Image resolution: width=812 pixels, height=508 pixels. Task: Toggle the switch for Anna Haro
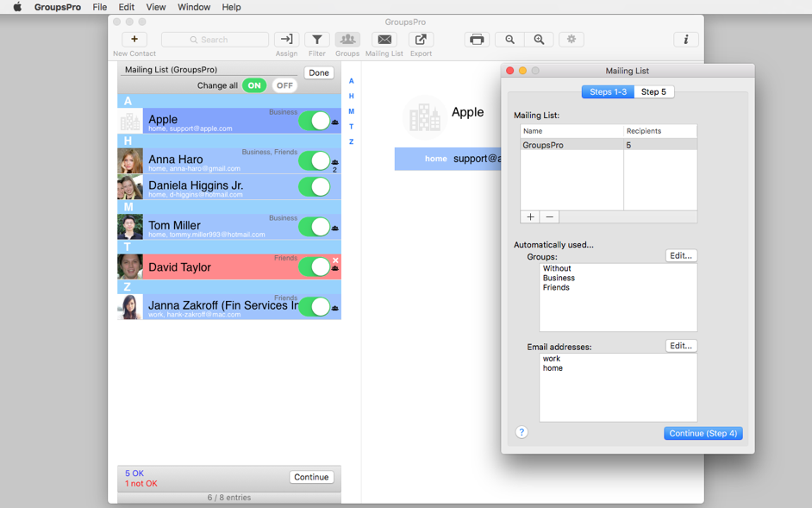point(315,160)
